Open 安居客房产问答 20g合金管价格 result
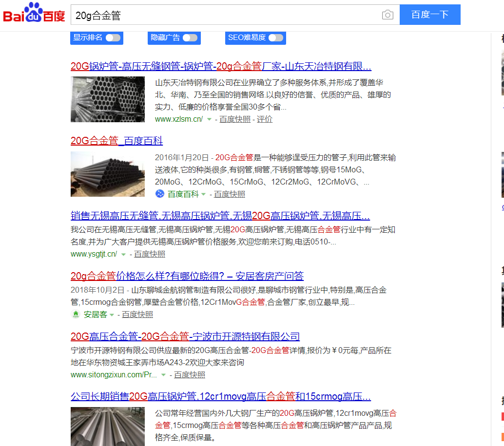This screenshot has height=446, width=504. (x=187, y=276)
